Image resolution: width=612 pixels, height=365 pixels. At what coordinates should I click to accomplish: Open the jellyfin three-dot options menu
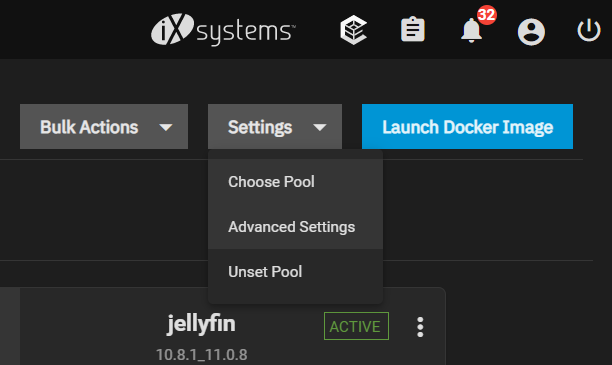pyautogui.click(x=420, y=327)
